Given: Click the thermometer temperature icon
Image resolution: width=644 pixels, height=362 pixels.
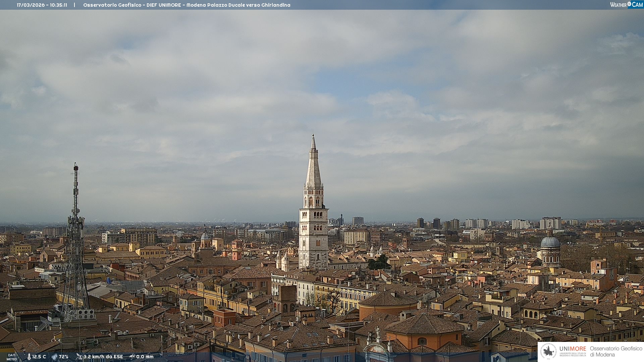Looking at the screenshot, I should pos(29,357).
